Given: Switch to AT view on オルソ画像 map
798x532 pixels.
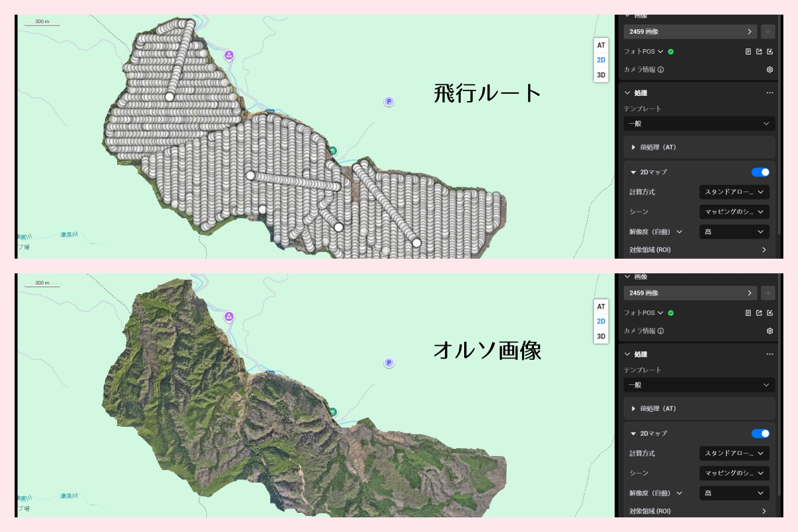Looking at the screenshot, I should (x=601, y=307).
